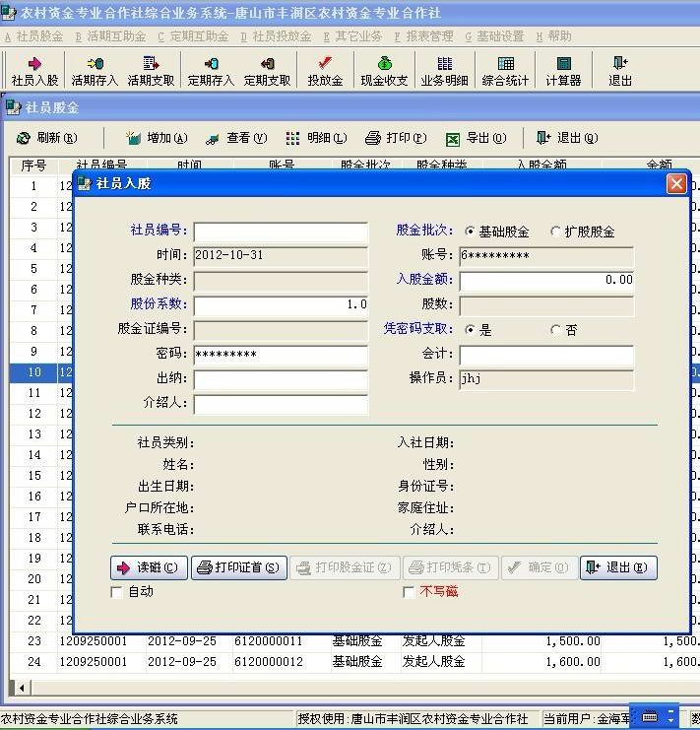The image size is (700, 730).
Task: Open the 社员股金 menu
Action: click(x=33, y=36)
